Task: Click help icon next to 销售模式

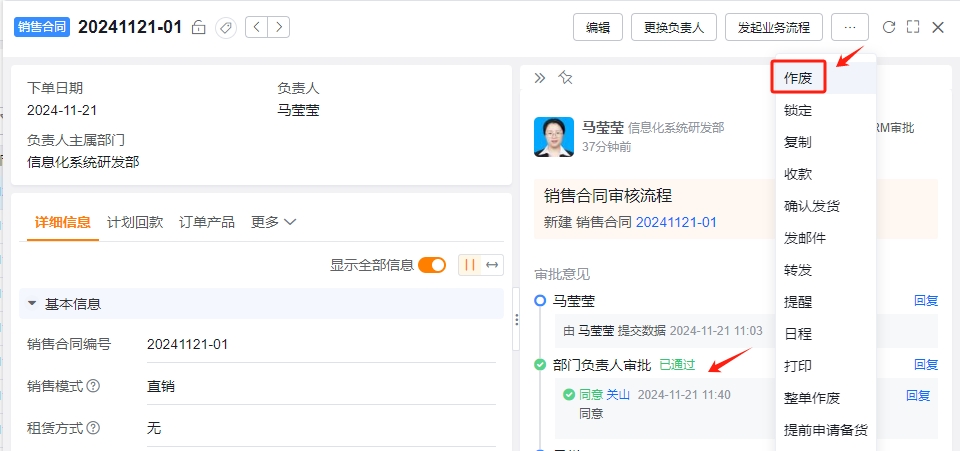Action: click(93, 387)
